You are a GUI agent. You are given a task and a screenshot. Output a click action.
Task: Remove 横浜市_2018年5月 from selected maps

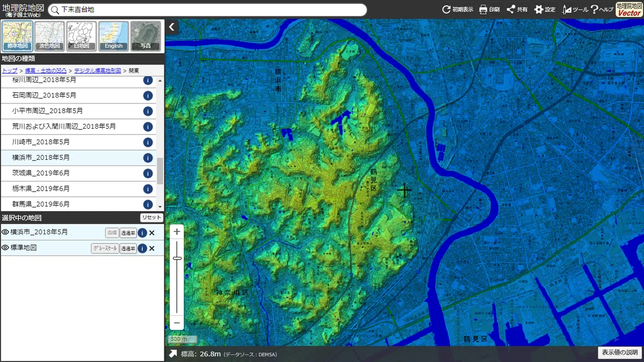152,233
